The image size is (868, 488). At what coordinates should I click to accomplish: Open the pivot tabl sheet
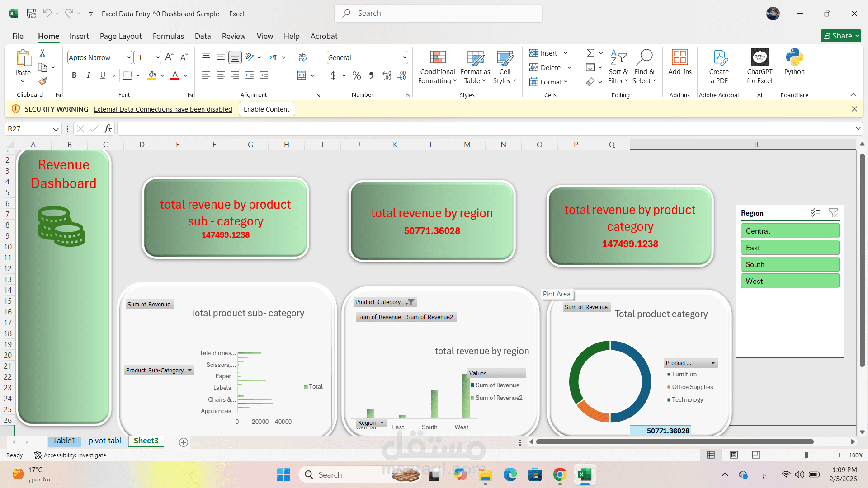104,441
